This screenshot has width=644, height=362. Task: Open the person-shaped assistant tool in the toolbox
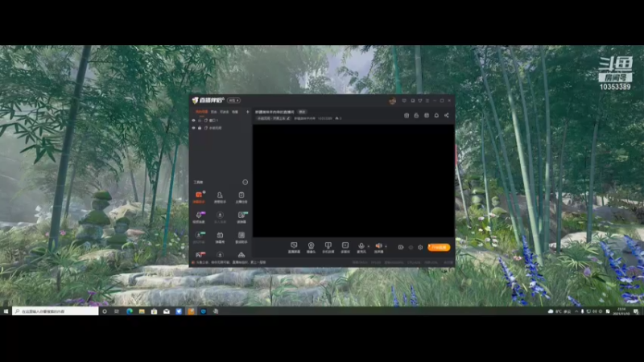pos(220,196)
